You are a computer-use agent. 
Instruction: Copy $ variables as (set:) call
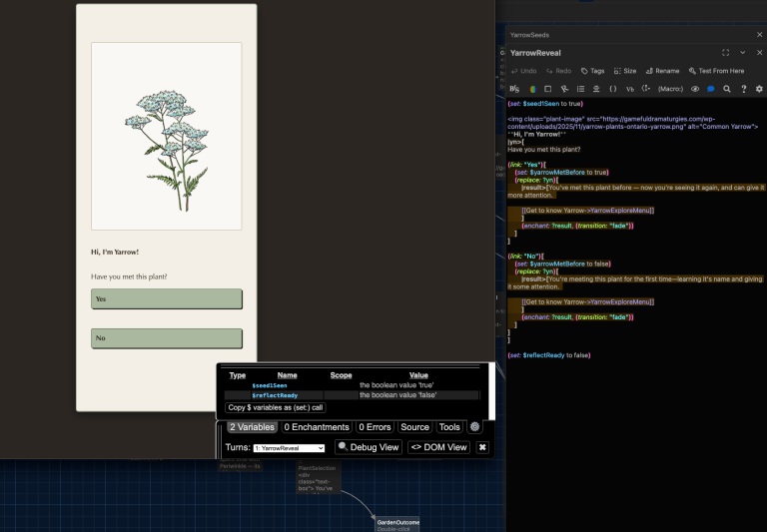click(x=276, y=407)
